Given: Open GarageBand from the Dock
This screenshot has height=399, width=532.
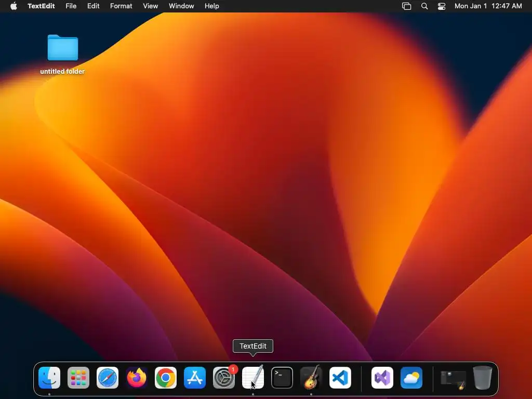Looking at the screenshot, I should (311, 378).
